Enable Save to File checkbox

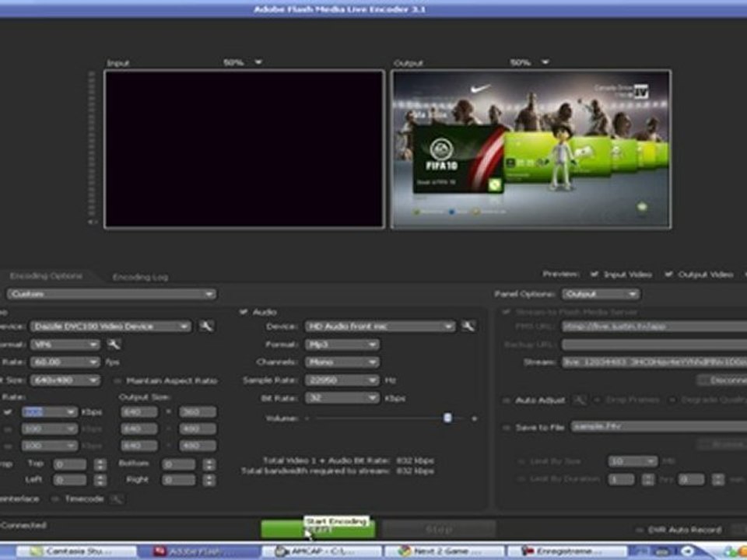click(507, 428)
